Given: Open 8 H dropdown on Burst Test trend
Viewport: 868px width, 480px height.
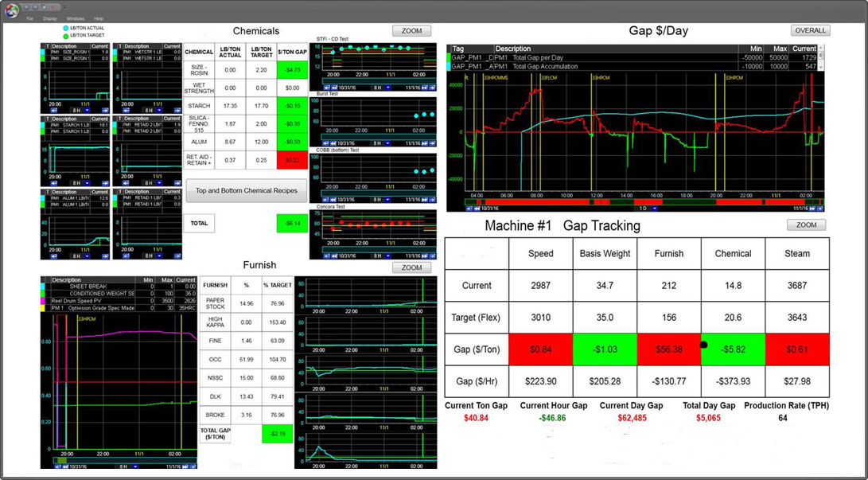Looking at the screenshot, I should tap(387, 143).
